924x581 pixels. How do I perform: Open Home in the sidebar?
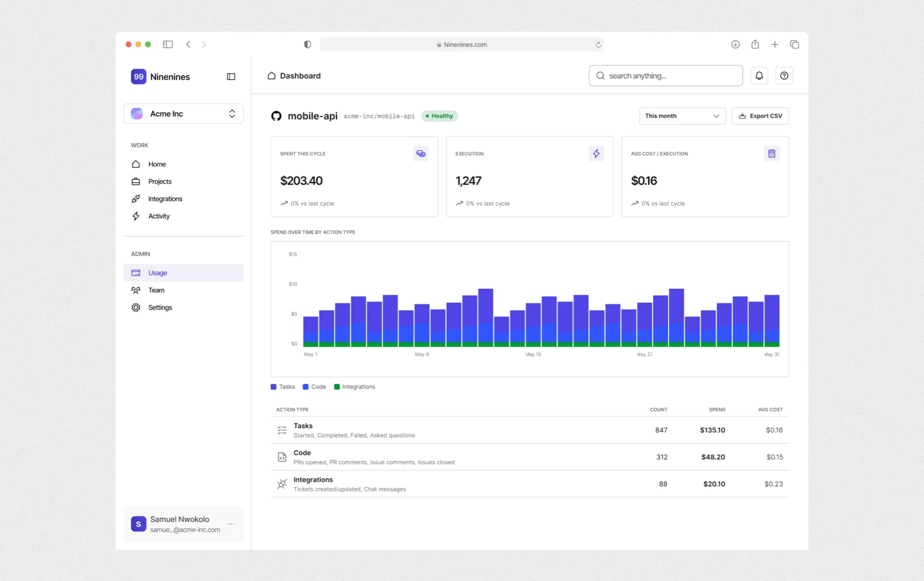(184, 164)
